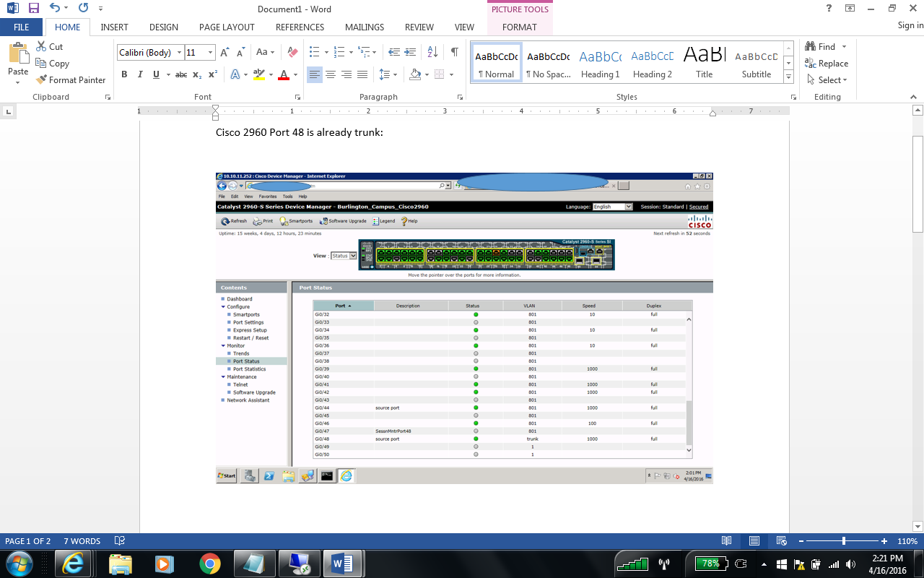Expand the Styles gallery More arrow
924x578 pixels.
(789, 77)
